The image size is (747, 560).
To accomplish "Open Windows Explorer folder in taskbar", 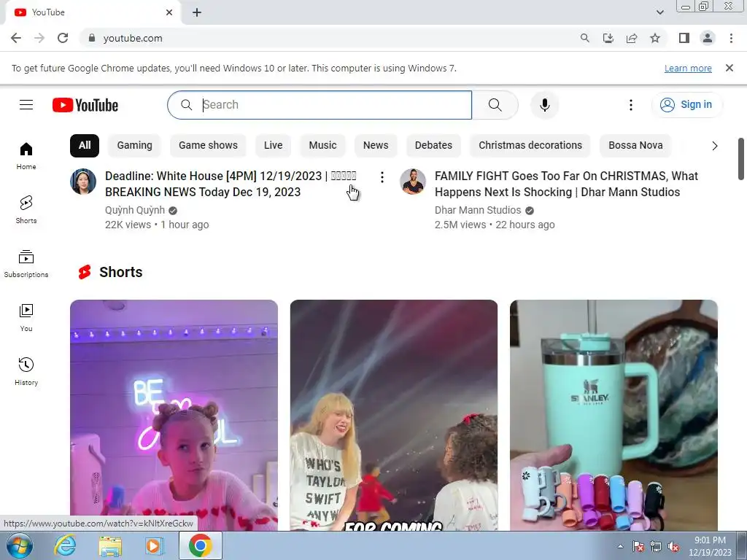I will pos(110,546).
